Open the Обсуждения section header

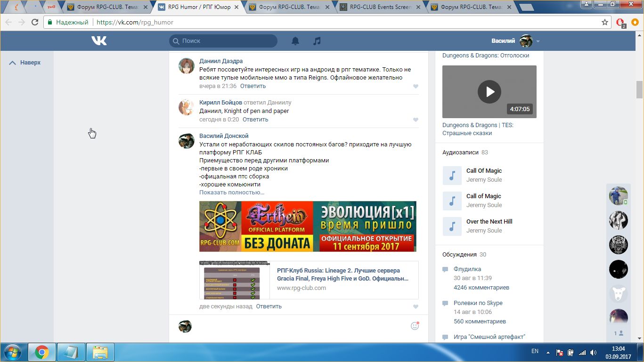[459, 254]
